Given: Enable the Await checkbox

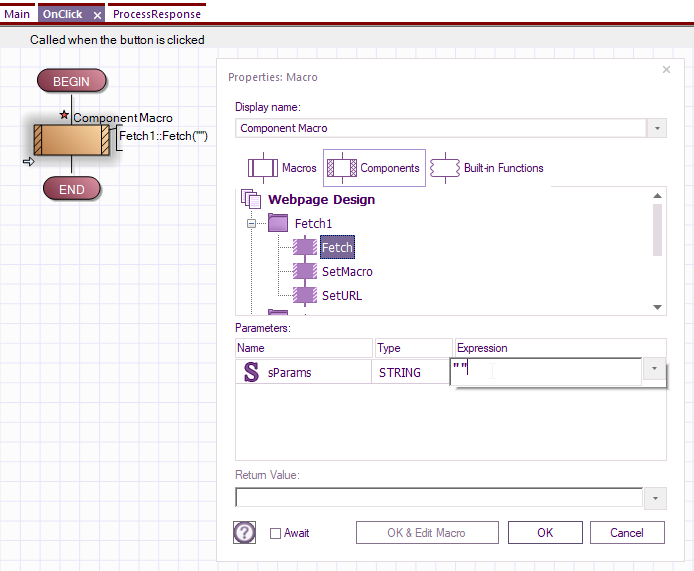Looking at the screenshot, I should click(x=275, y=533).
